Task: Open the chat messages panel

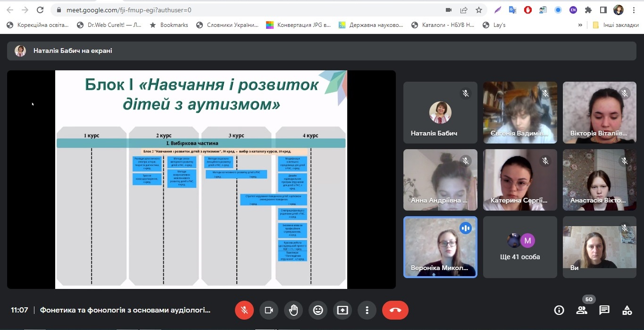Action: tap(604, 310)
